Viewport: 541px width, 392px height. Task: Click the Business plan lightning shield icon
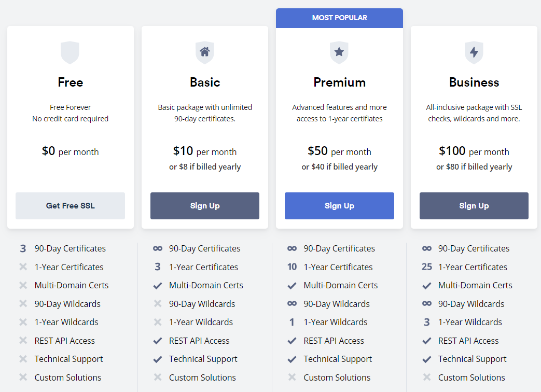(x=474, y=52)
